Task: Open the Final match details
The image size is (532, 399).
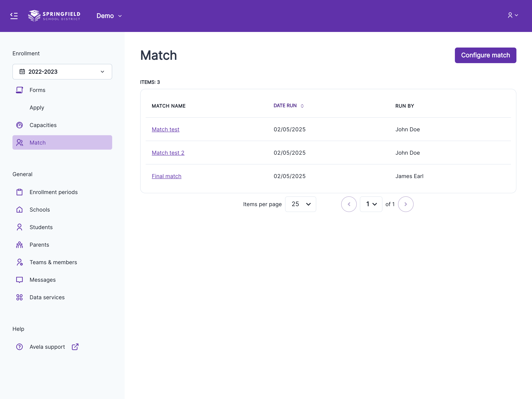Action: 166,176
